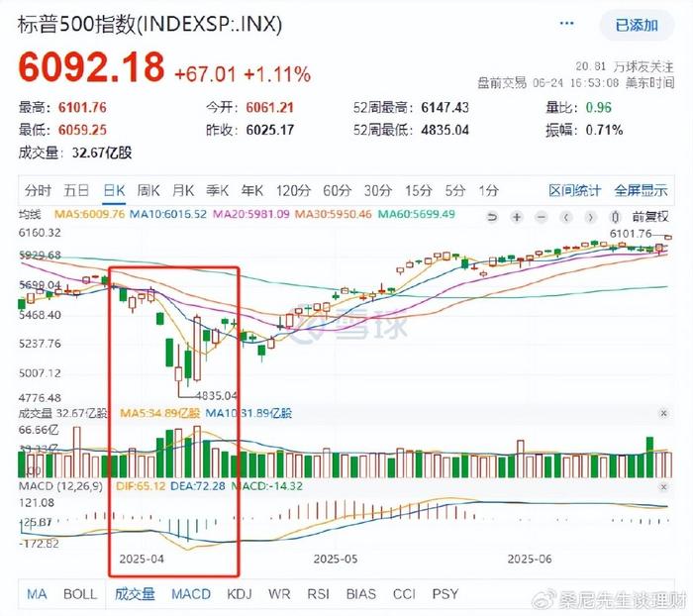Shift chart left with the left chevron

click(x=566, y=217)
